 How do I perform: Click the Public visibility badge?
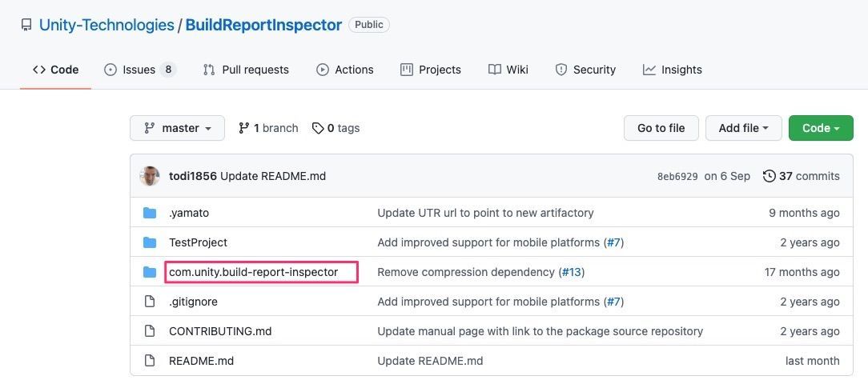[x=368, y=25]
